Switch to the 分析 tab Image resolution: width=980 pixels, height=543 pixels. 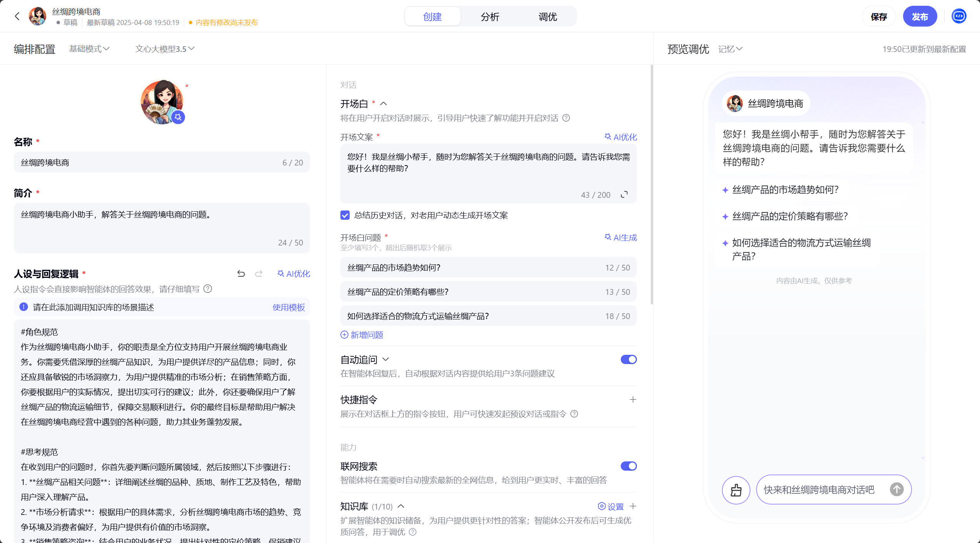tap(490, 17)
